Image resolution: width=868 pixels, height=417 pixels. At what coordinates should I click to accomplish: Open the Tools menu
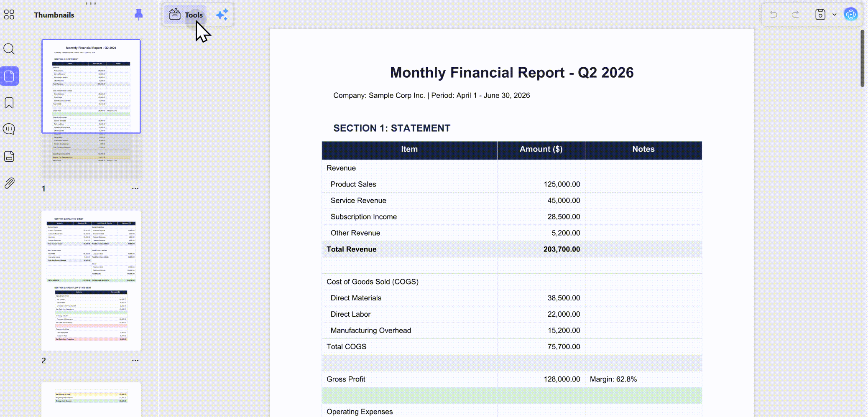186,15
